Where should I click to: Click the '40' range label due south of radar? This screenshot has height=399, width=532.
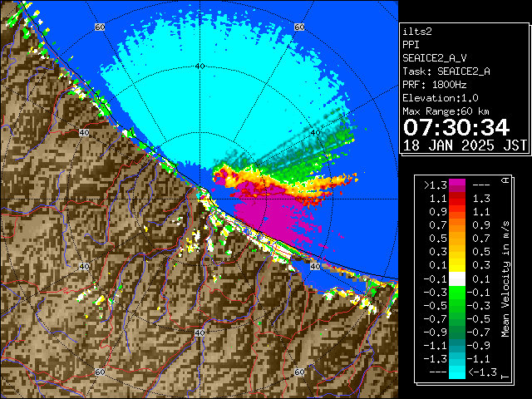(199, 332)
